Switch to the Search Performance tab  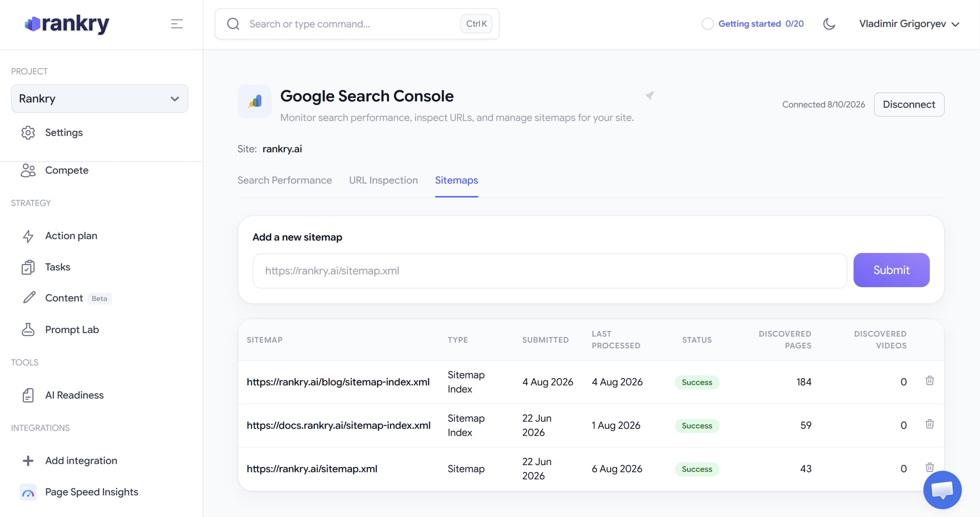[285, 180]
